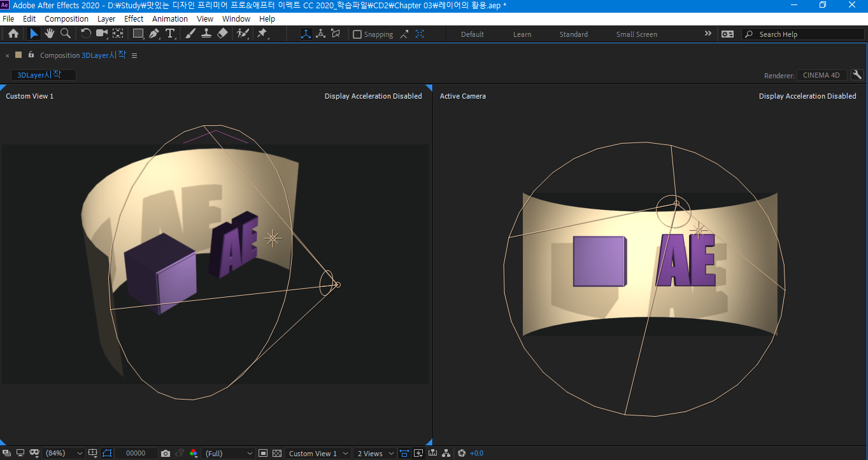Select the Hand tool
The width and height of the screenshot is (868, 460).
click(49, 34)
